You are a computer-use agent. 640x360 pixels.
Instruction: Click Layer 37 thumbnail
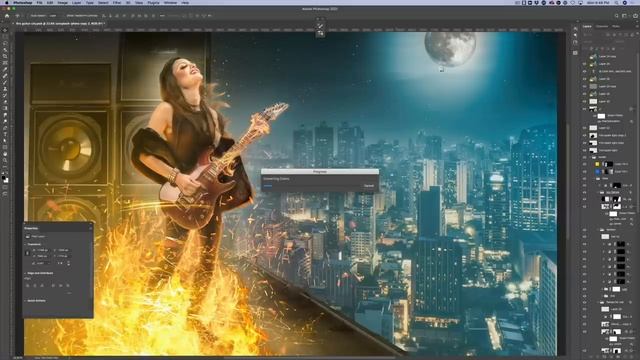[593, 101]
